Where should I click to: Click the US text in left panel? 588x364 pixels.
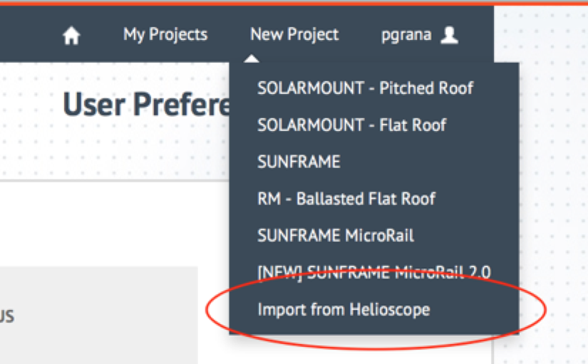coord(7,316)
